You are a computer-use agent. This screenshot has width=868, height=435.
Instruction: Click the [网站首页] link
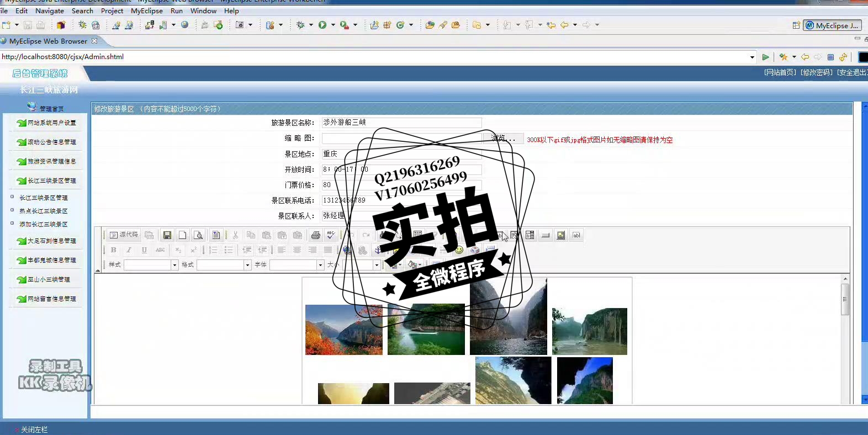[780, 72]
